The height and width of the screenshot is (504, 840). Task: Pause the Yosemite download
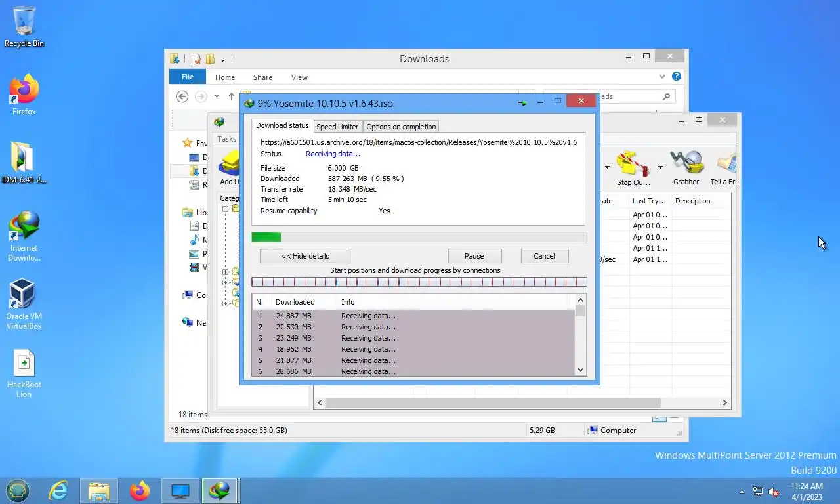click(x=474, y=256)
